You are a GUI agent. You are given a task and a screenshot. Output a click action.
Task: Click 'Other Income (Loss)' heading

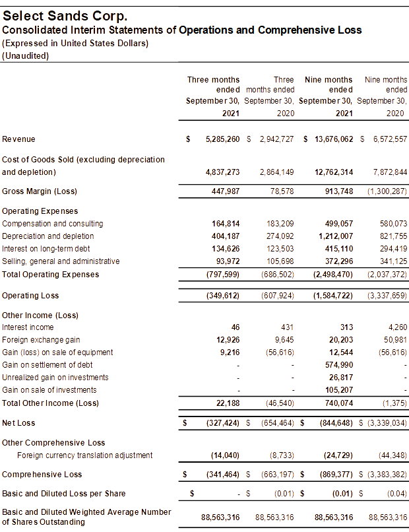pos(40,316)
